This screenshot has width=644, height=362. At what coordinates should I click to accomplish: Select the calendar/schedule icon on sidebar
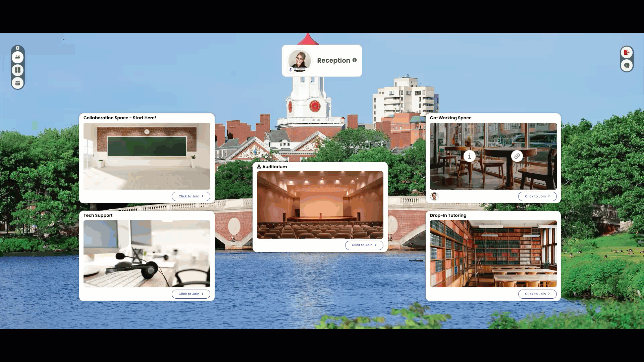[18, 83]
